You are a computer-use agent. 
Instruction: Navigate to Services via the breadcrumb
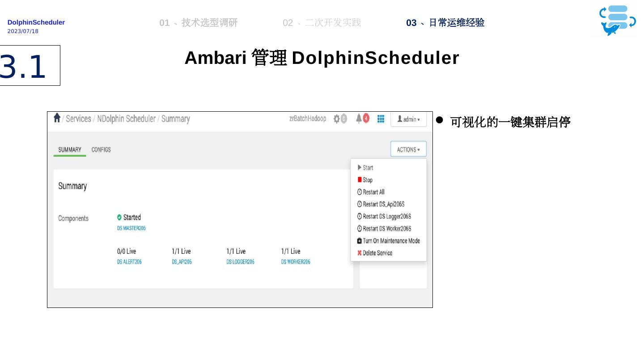tap(78, 119)
